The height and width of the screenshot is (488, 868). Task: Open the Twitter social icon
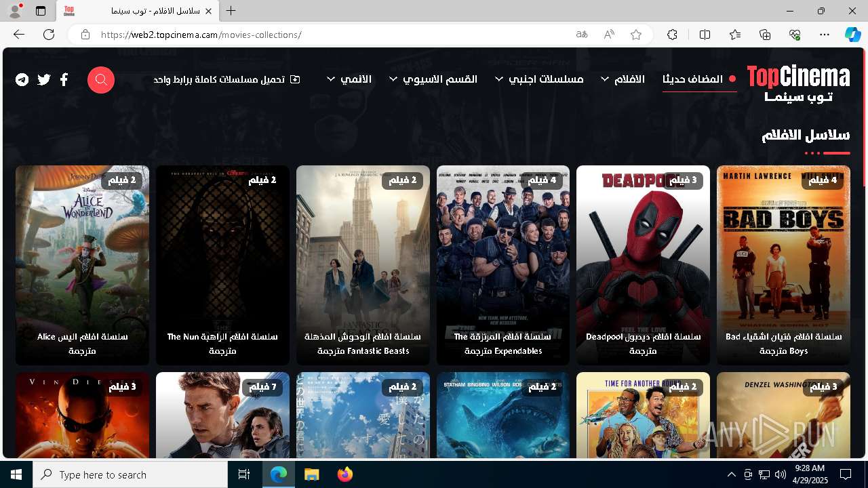44,80
